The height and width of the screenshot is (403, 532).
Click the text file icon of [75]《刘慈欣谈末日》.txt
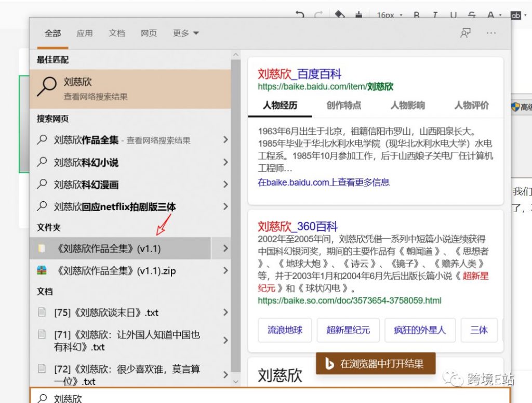(x=42, y=311)
